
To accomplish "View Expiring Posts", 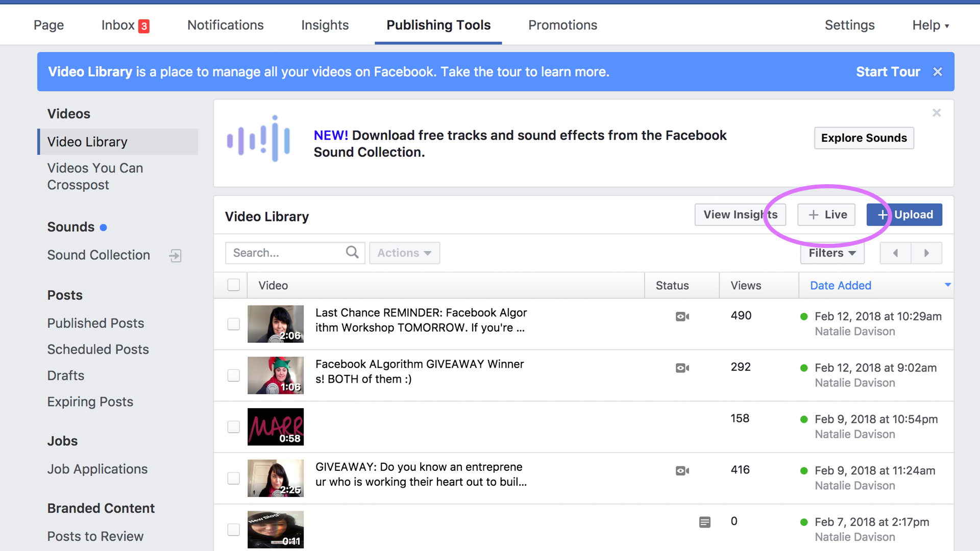I will [x=90, y=402].
